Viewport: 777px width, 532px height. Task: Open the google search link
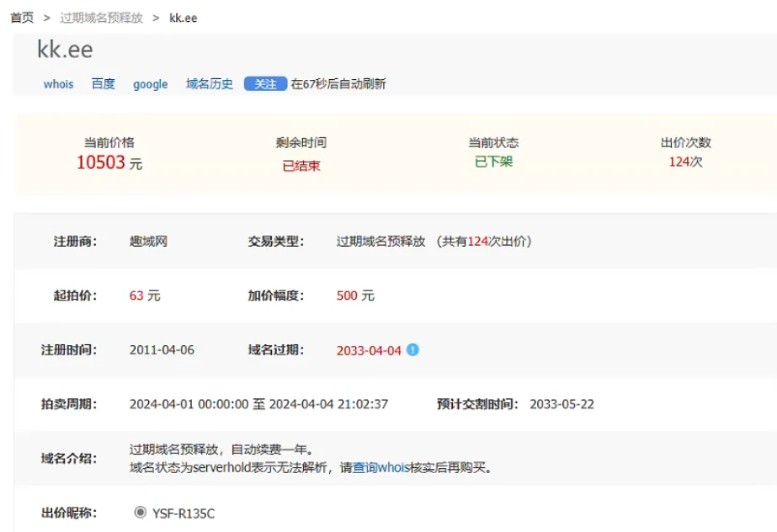[x=150, y=84]
